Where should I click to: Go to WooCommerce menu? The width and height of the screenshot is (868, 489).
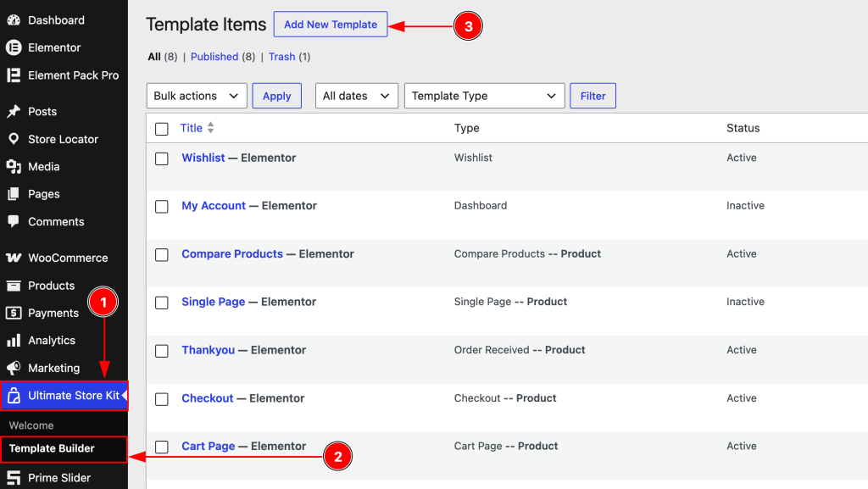click(64, 258)
